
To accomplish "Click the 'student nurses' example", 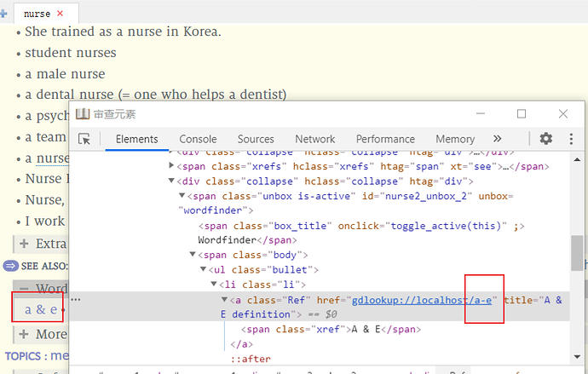I will pyautogui.click(x=71, y=53).
